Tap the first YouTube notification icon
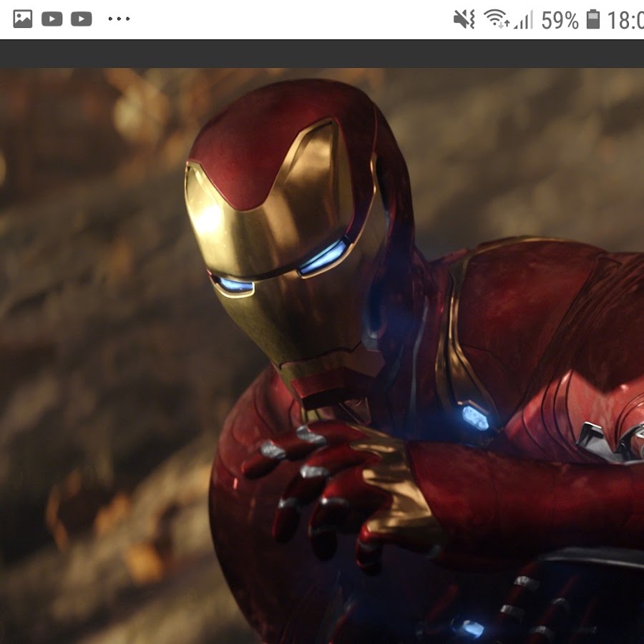Screen dimensions: 644x644 (52, 19)
